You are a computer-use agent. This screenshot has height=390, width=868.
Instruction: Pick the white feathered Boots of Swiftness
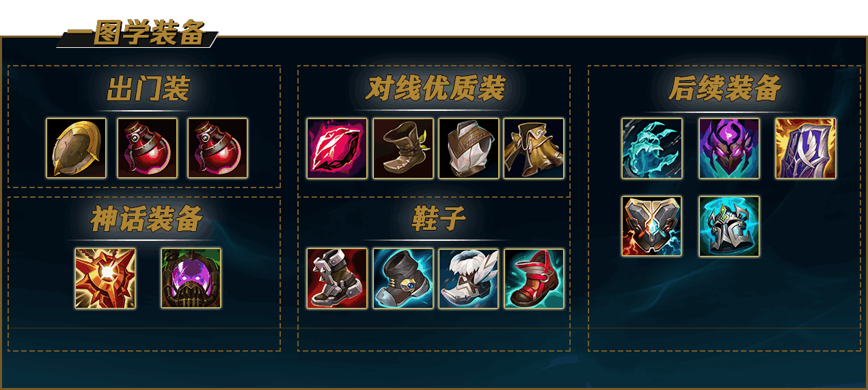(469, 278)
